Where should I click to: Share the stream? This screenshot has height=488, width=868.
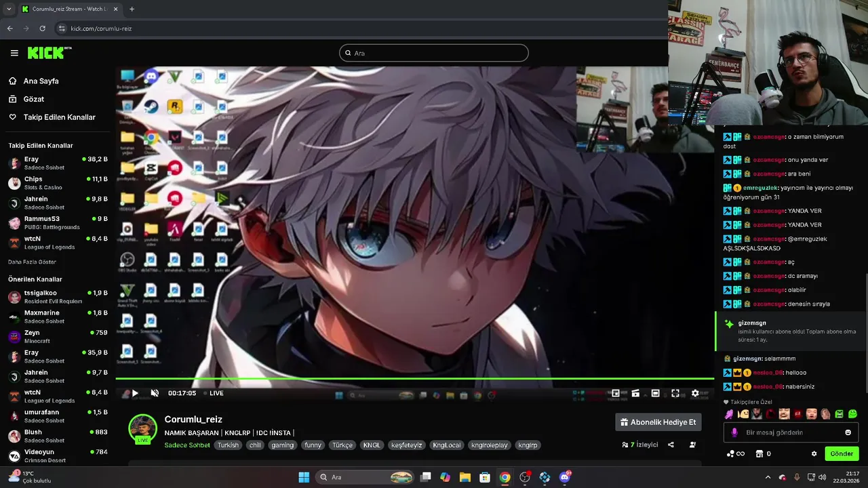coord(671,445)
